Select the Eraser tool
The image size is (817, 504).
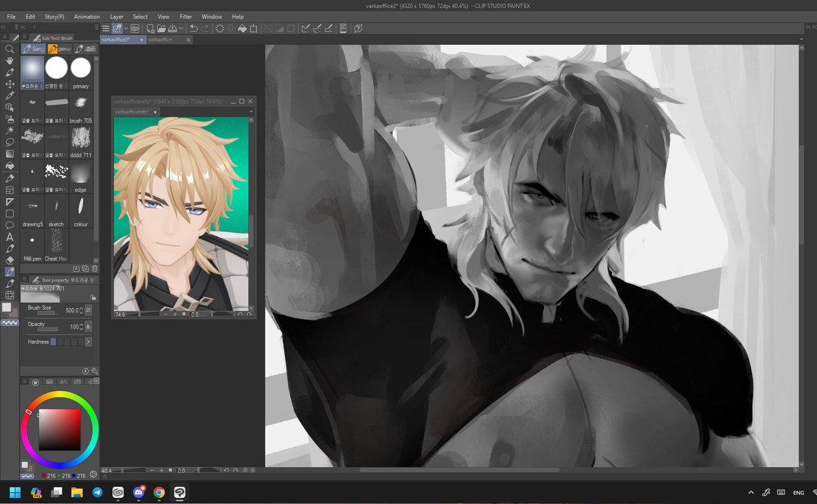coord(10,260)
